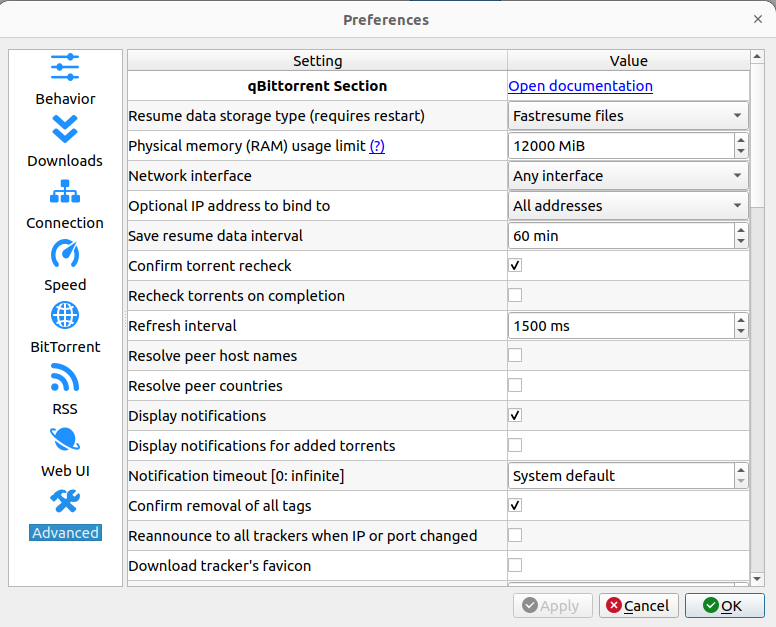776x627 pixels.
Task: Enable Resolve peer countries
Action: pos(515,386)
